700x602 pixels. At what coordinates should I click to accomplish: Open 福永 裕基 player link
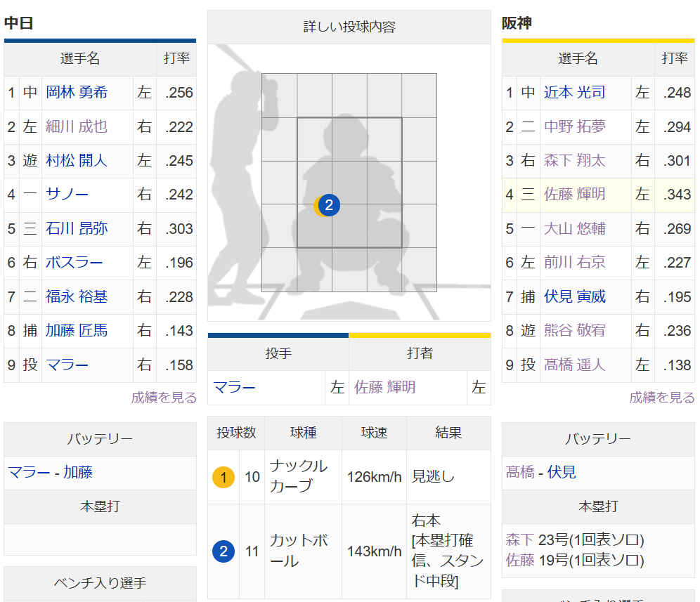[77, 296]
